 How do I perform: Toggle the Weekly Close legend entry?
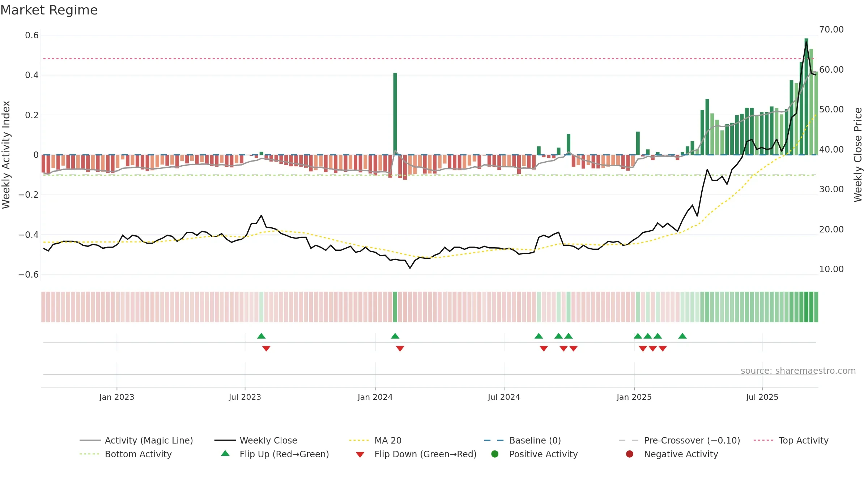click(x=256, y=440)
